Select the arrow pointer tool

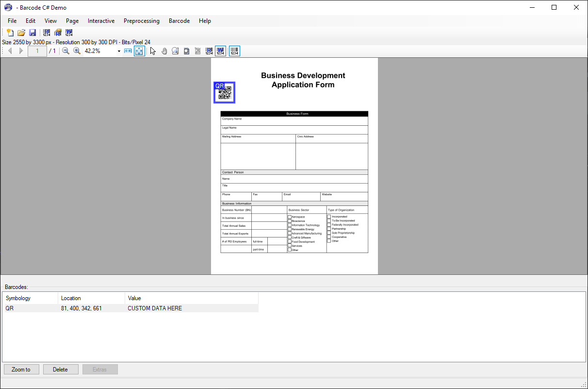tap(153, 51)
